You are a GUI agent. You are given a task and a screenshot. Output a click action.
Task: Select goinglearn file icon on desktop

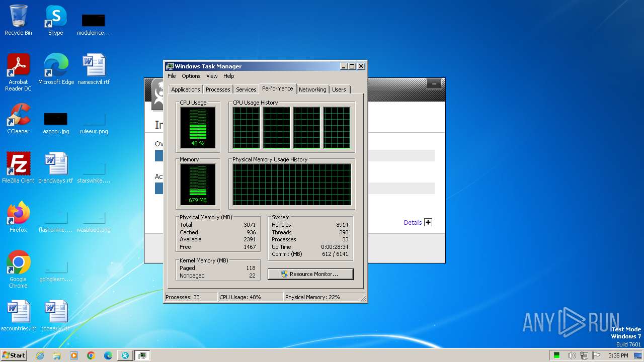56,270
